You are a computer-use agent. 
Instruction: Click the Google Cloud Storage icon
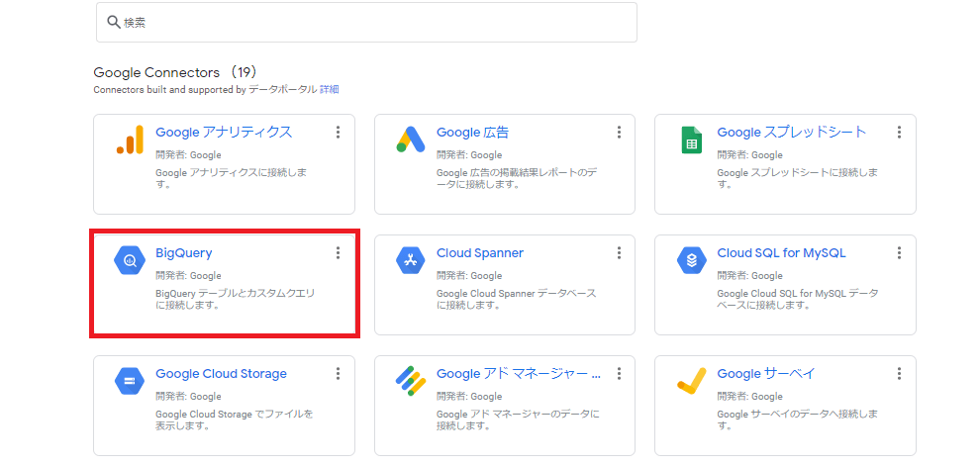click(130, 381)
